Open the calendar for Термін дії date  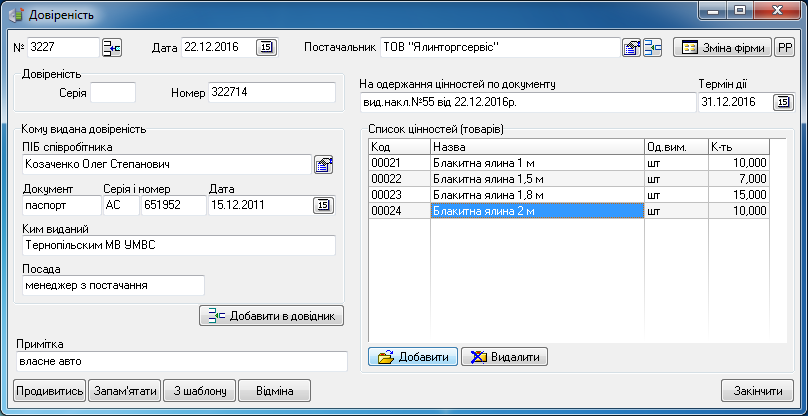pos(782,102)
